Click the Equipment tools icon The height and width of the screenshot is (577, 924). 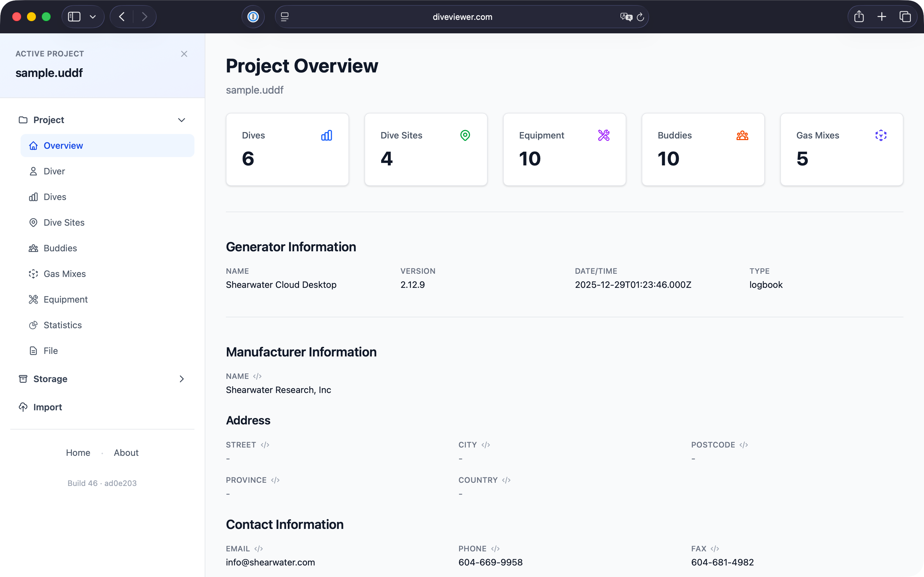click(x=33, y=299)
